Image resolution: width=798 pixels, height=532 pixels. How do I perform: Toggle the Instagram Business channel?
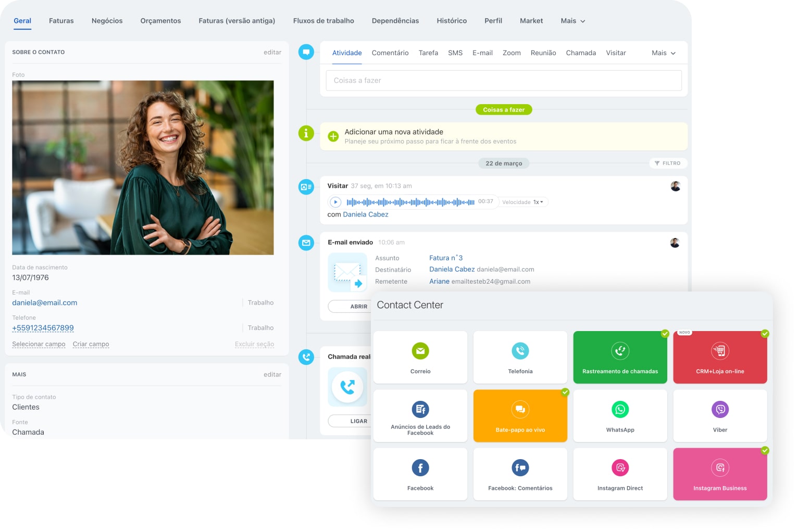click(x=720, y=474)
